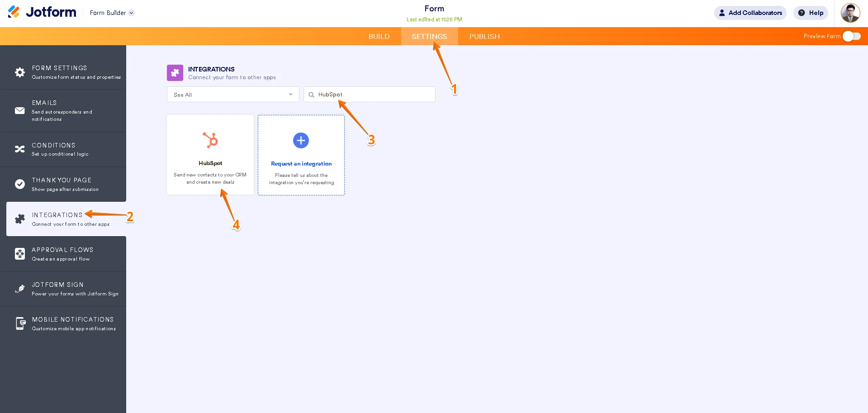Switch to the Build tab
The height and width of the screenshot is (413, 868).
tap(379, 36)
